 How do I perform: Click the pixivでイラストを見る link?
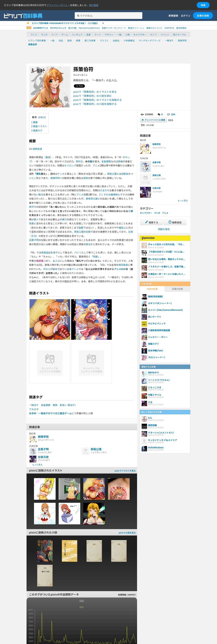[x=125, y=471]
